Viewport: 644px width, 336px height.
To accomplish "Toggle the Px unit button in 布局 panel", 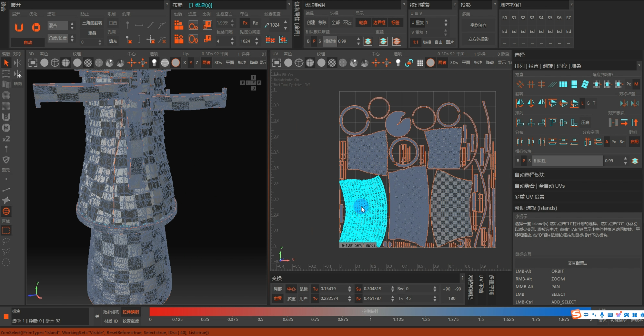I will pos(245,23).
